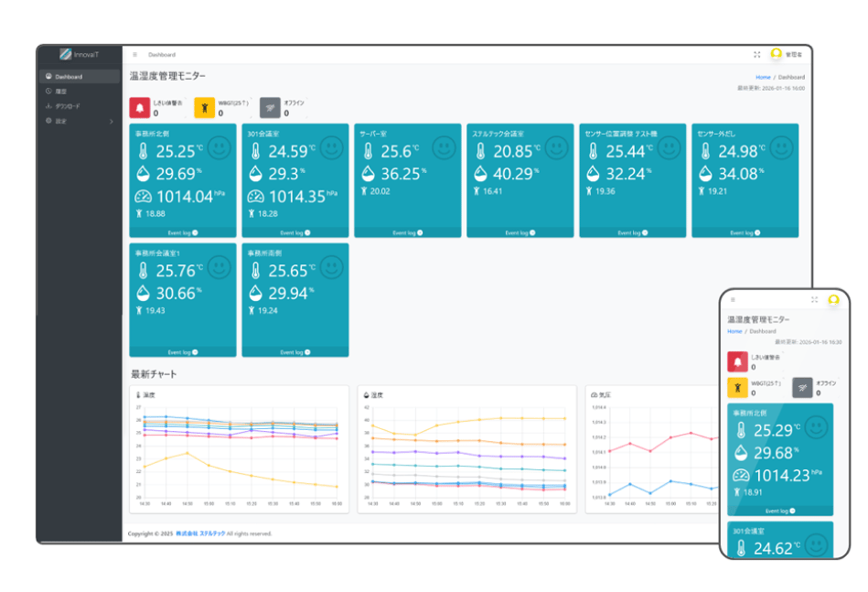
Task: Click the yellow WBGT person icon on desktop
Action: point(204,107)
